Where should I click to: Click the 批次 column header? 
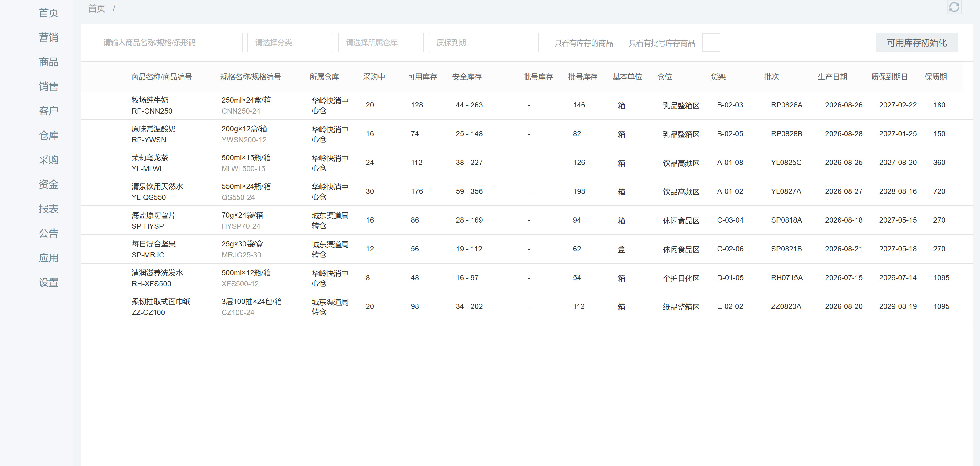[x=771, y=77]
